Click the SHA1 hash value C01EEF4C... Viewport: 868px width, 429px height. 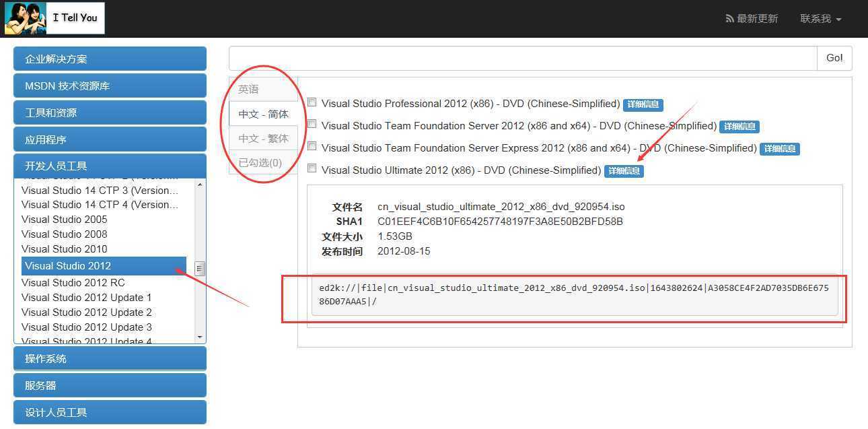[500, 222]
